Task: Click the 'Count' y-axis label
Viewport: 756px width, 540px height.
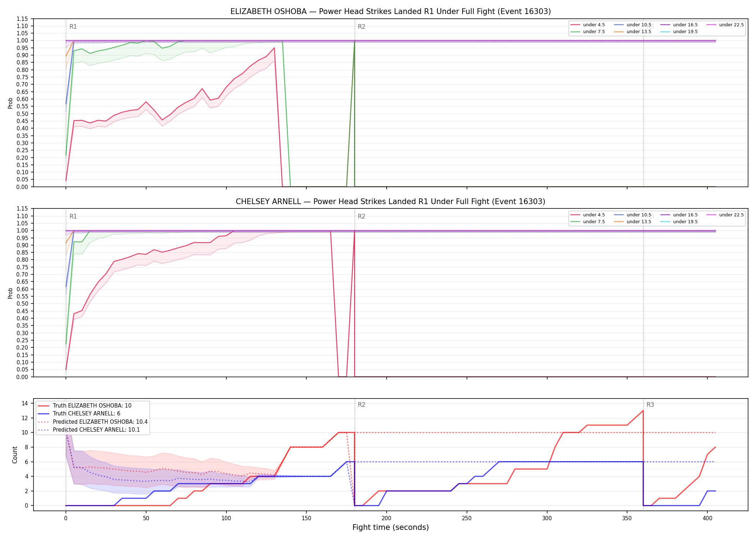Action: 15,455
